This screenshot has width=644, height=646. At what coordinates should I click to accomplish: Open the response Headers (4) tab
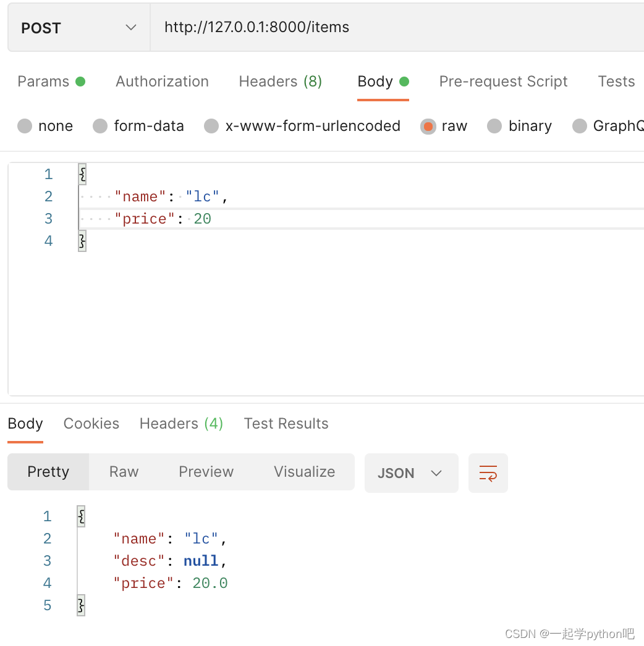(181, 424)
